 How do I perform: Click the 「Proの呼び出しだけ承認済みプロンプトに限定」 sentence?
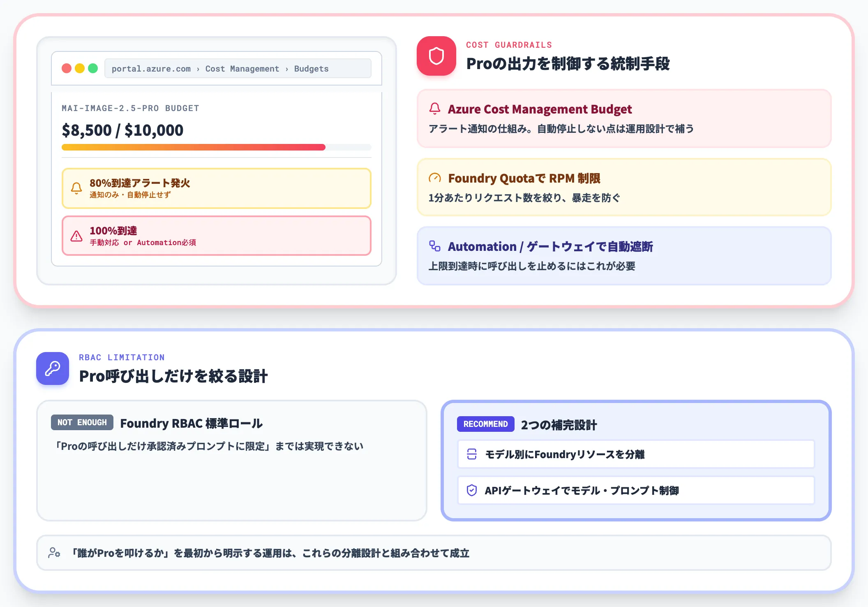point(209,446)
